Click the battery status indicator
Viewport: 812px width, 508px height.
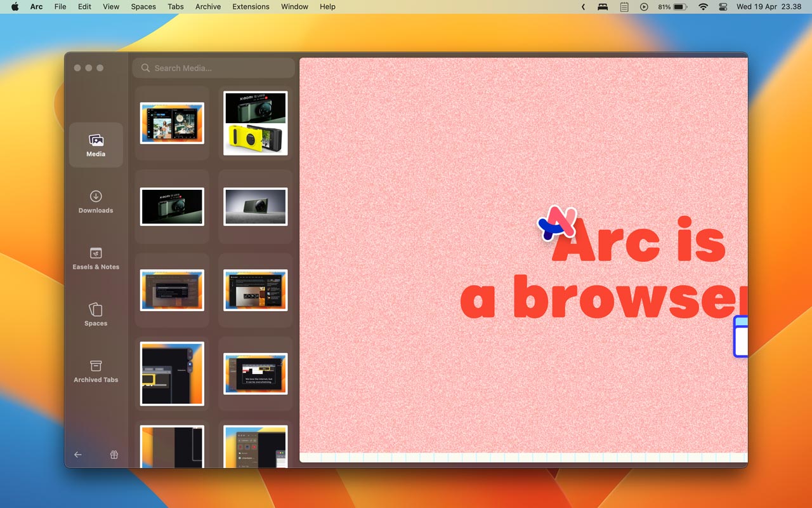[672, 7]
